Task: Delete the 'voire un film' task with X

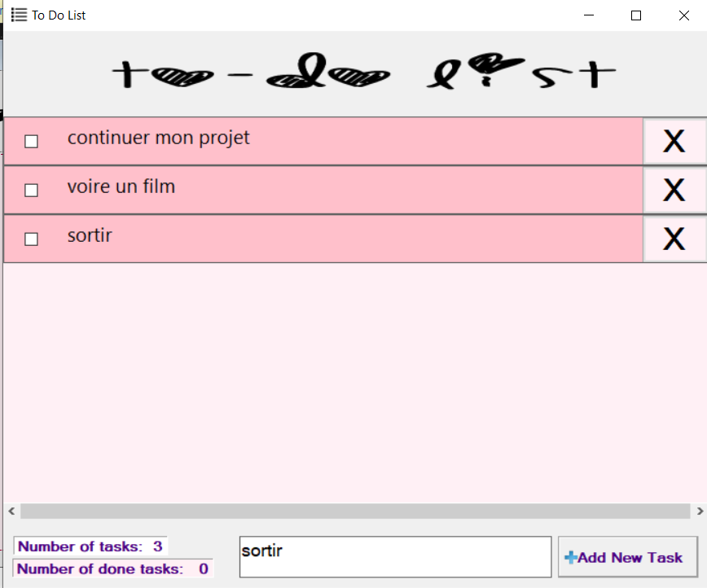Action: pos(674,190)
